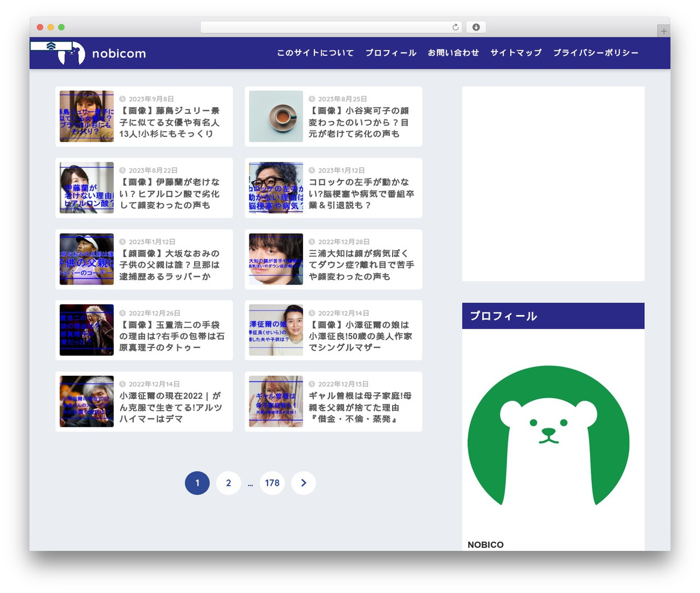Go to next page with arrow button
The image size is (700, 593).
pyautogui.click(x=304, y=483)
